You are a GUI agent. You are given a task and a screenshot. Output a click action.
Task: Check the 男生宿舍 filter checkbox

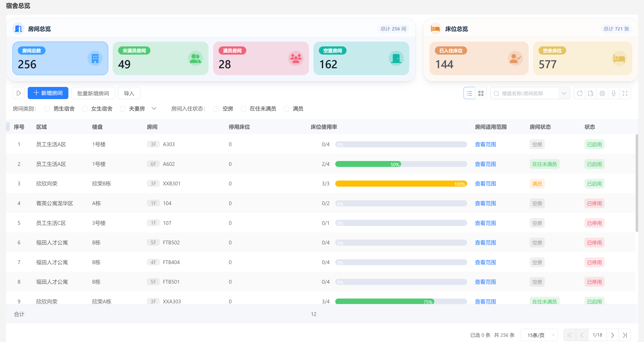point(47,109)
